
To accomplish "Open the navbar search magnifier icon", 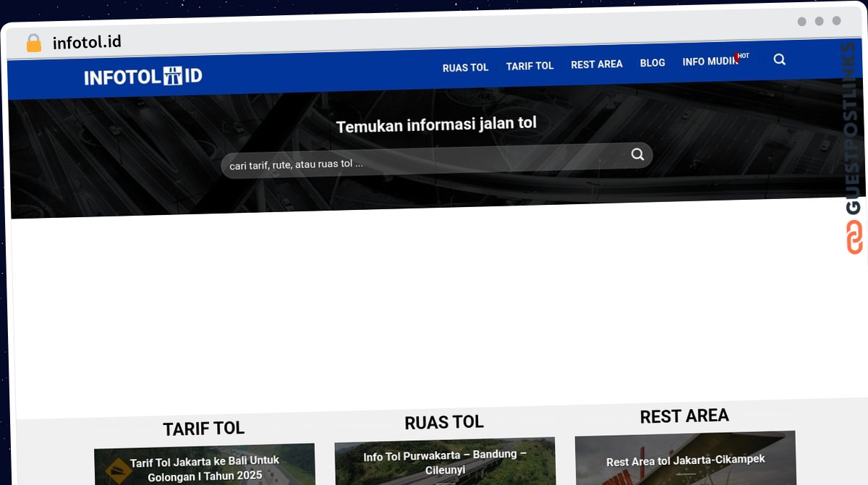I will [779, 60].
